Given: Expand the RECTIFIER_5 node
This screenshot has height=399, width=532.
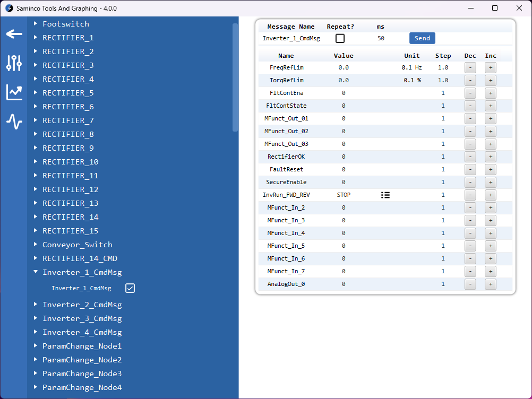Looking at the screenshot, I should (35, 93).
